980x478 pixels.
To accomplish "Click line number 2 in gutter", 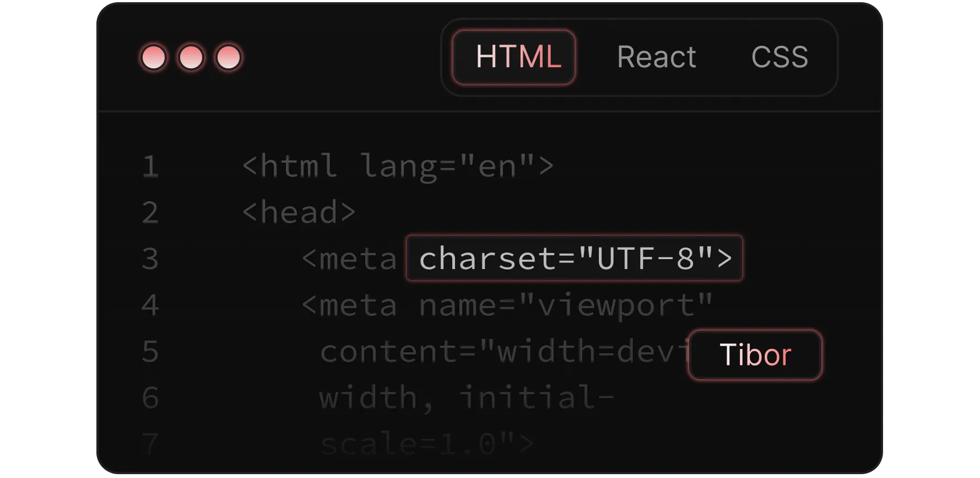I will [150, 213].
